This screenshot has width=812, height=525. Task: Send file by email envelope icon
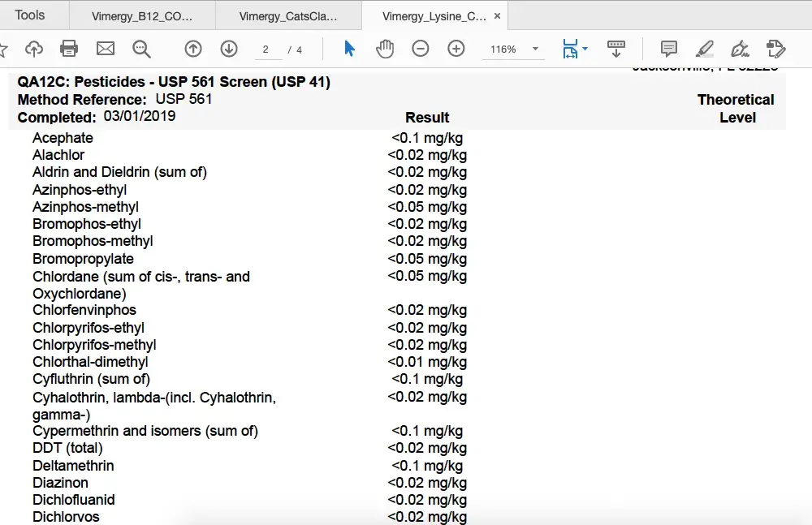[106, 49]
